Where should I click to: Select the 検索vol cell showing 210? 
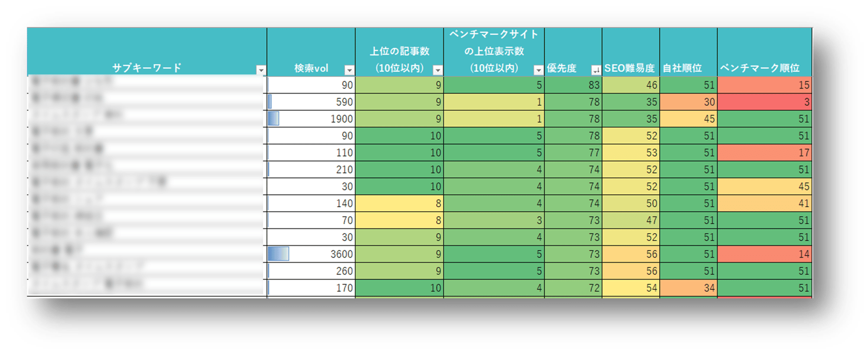point(311,170)
